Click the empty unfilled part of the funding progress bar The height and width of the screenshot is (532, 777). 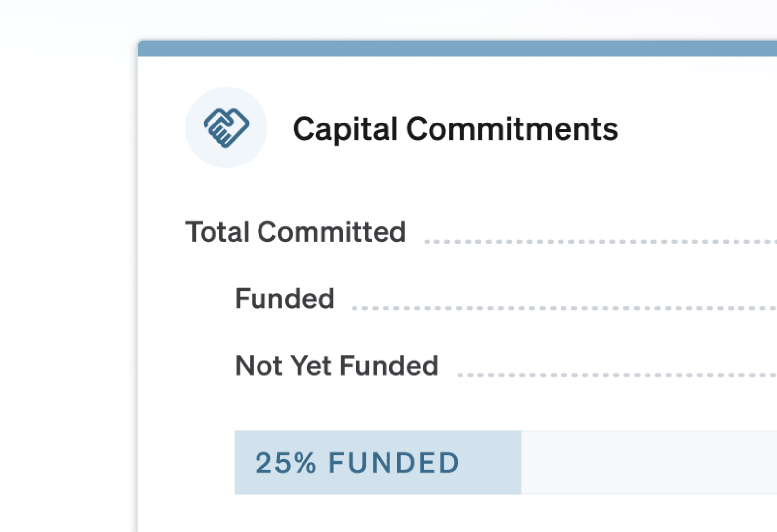coord(649,463)
